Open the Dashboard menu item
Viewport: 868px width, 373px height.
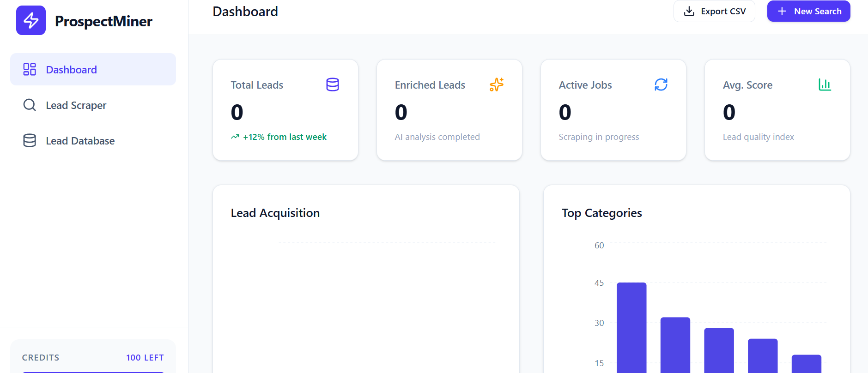pos(93,69)
